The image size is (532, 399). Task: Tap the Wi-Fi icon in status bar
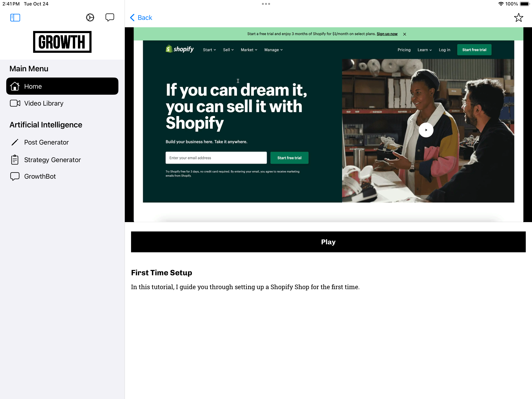[x=501, y=4]
